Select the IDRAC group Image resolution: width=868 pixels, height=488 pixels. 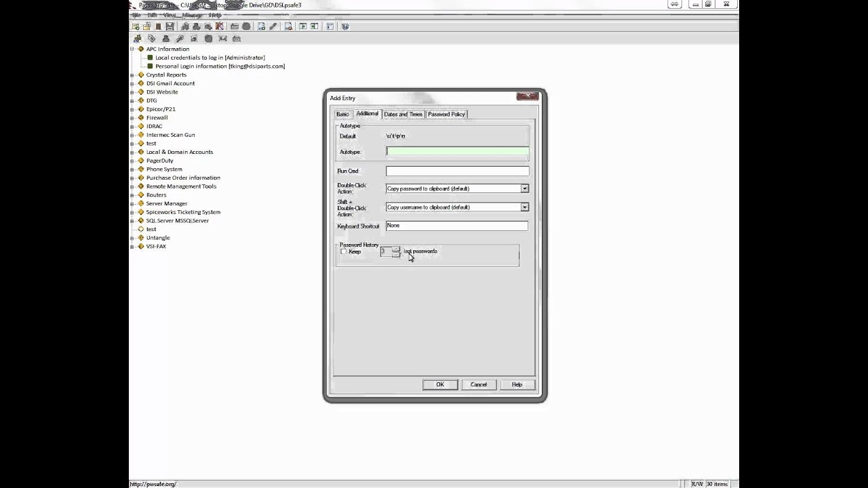coord(155,126)
